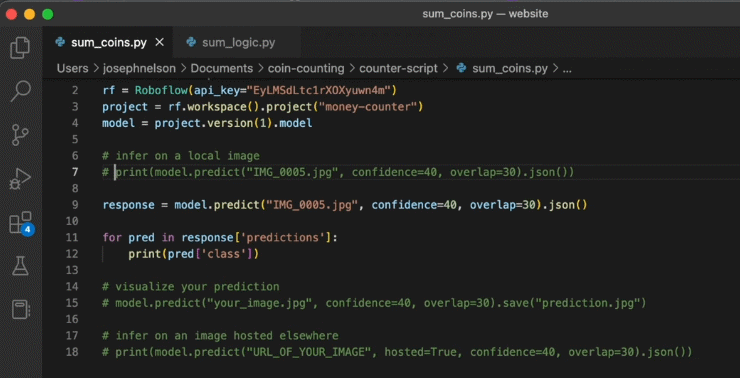The image size is (740, 378).
Task: Open the Extensions view with badge 4
Action: point(21,223)
